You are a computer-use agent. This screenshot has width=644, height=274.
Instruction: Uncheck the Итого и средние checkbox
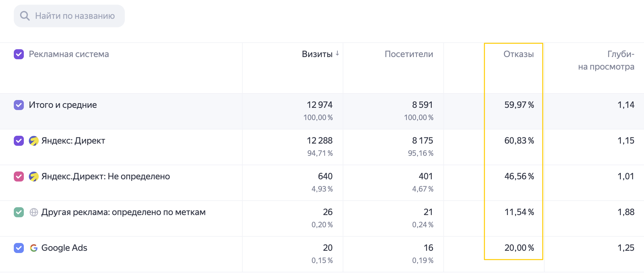click(x=19, y=105)
